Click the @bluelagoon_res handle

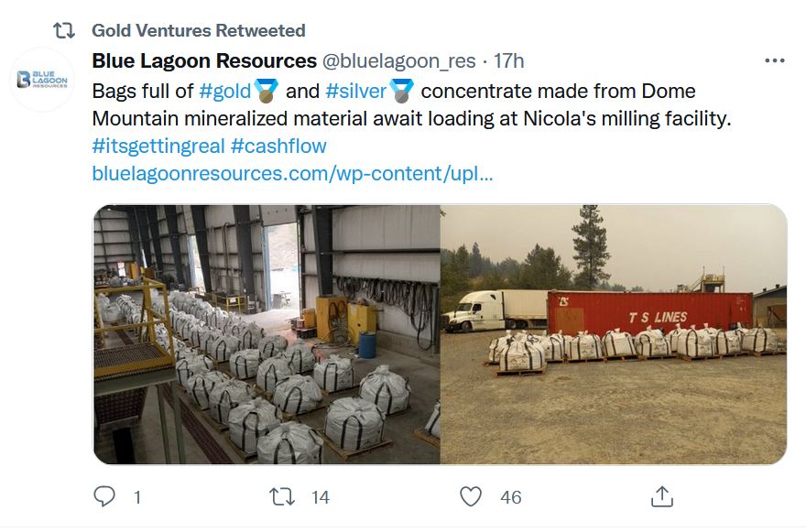tap(399, 61)
